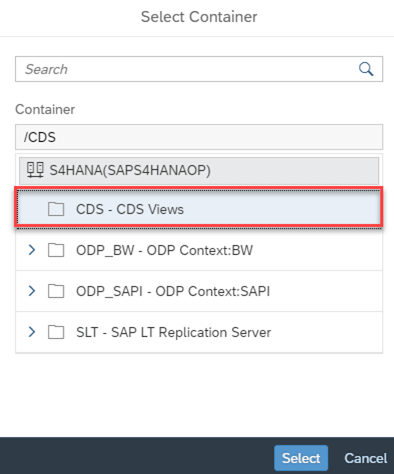Click the search magnifier icon

point(366,69)
